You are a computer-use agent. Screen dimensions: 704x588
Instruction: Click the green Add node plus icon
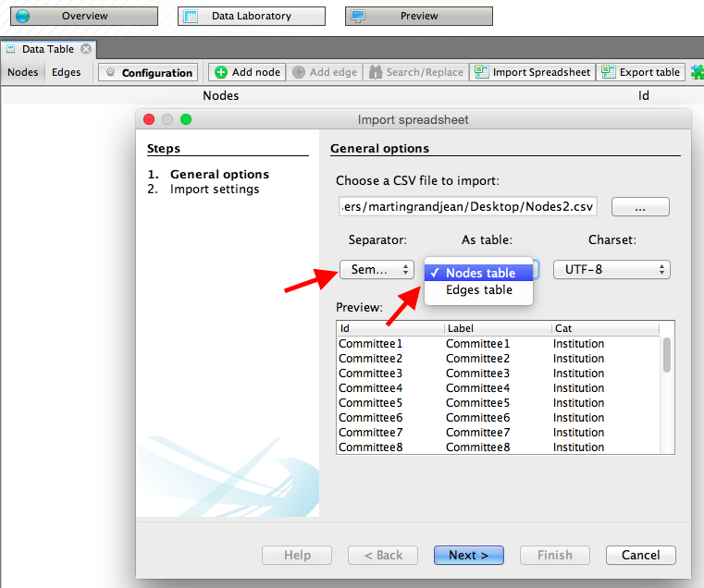pyautogui.click(x=221, y=72)
